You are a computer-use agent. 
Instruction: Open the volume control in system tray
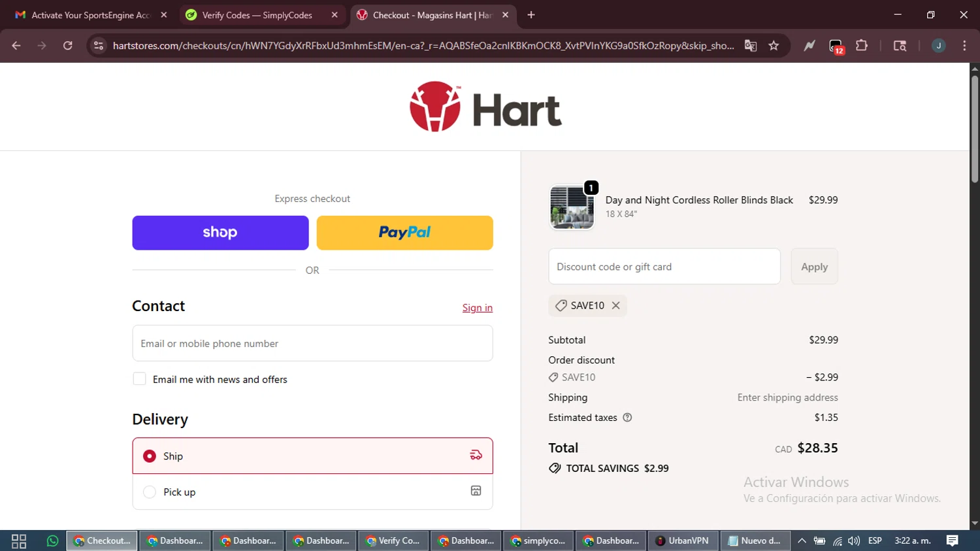854,541
